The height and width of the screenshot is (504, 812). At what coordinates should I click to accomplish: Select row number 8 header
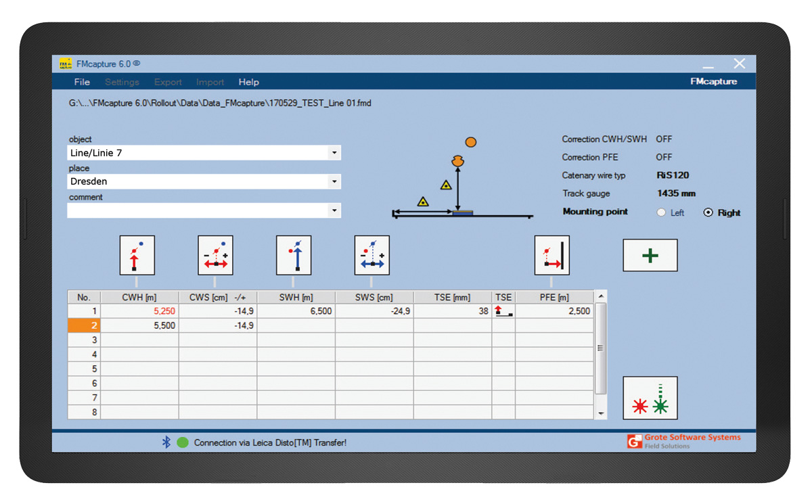(84, 412)
